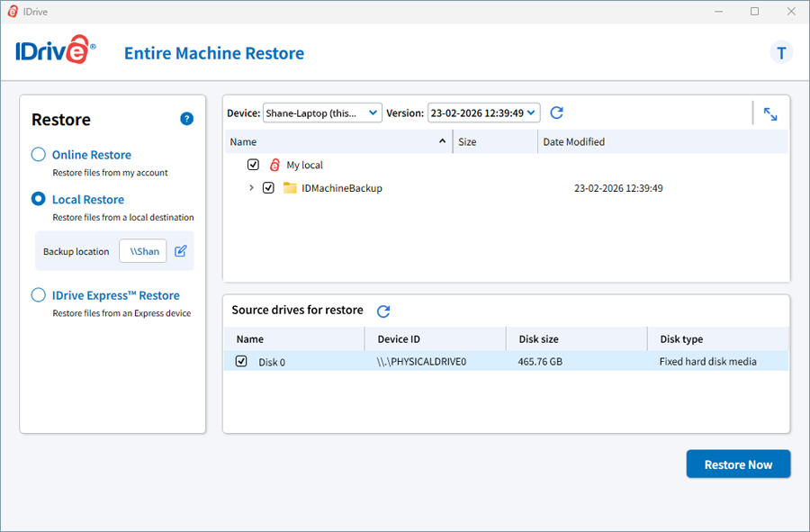Click the IDrive logo
Image resolution: width=810 pixels, height=532 pixels.
(56, 52)
